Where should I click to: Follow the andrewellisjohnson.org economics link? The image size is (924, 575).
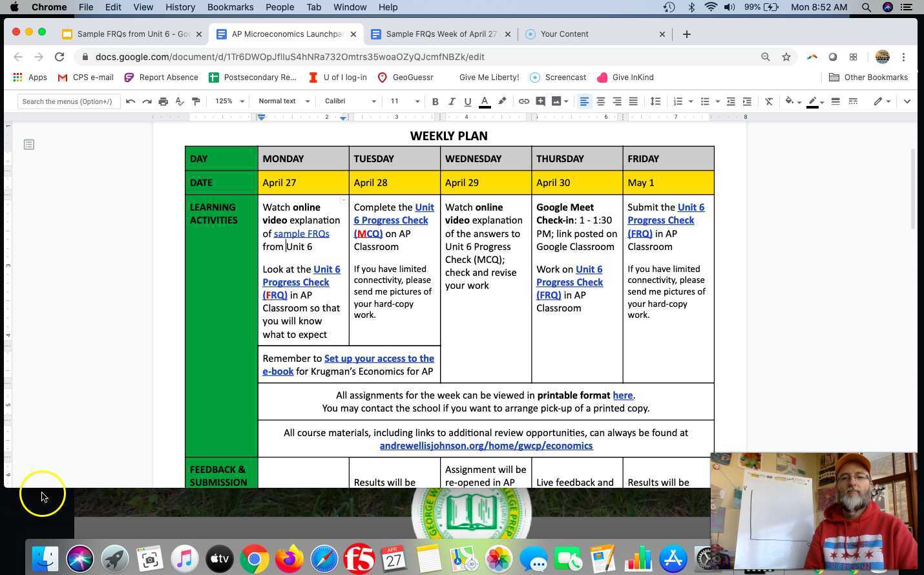pyautogui.click(x=486, y=446)
